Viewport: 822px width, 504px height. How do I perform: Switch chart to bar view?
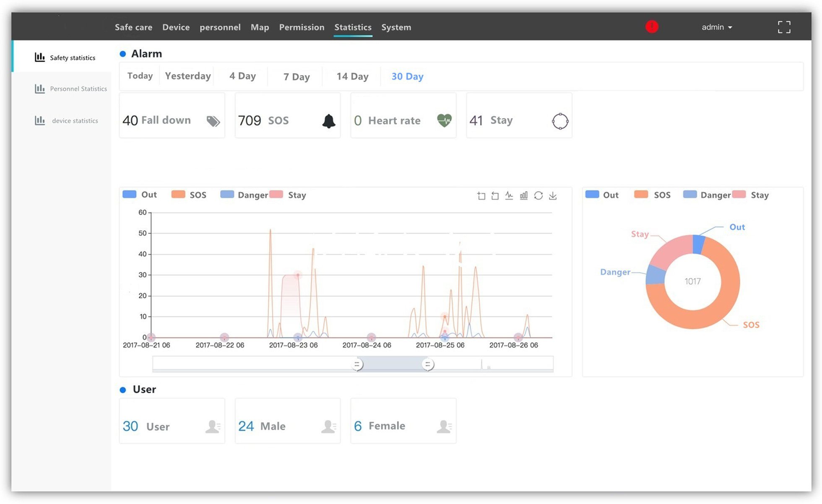(x=524, y=195)
